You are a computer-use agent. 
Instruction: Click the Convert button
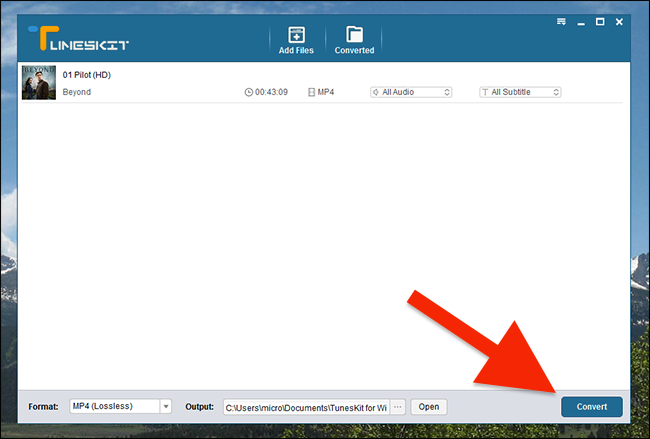click(592, 407)
